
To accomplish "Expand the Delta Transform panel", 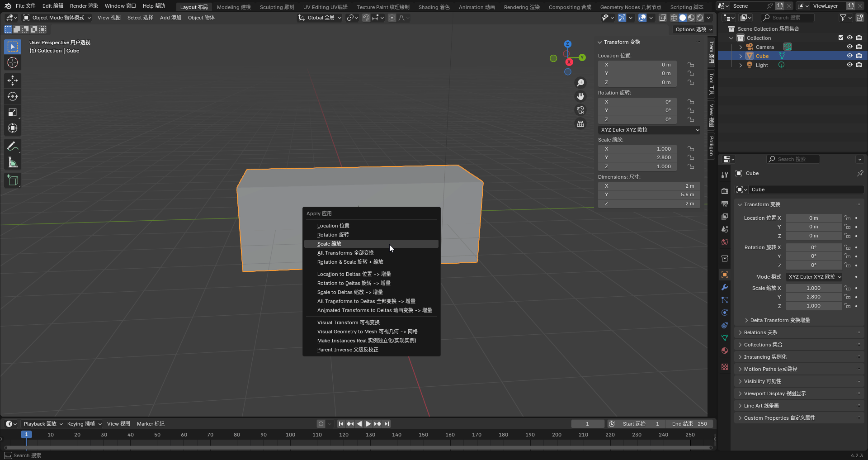I will click(779, 320).
